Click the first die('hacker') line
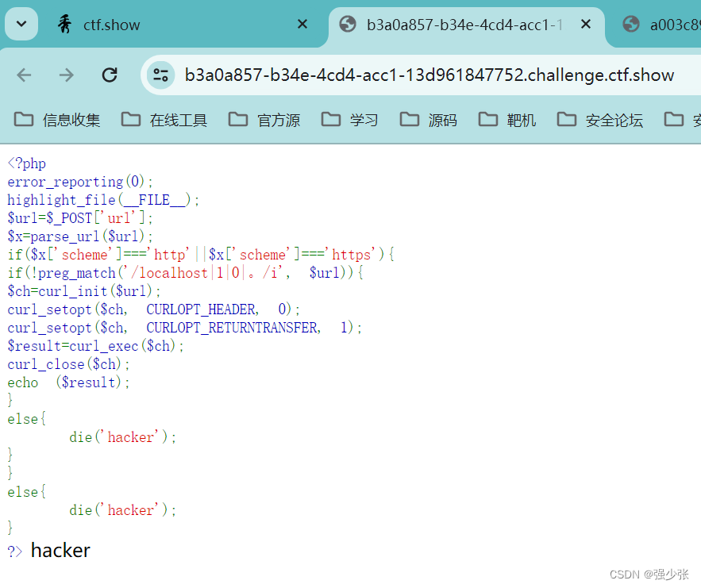Viewport: 701px width, 588px height. [123, 437]
